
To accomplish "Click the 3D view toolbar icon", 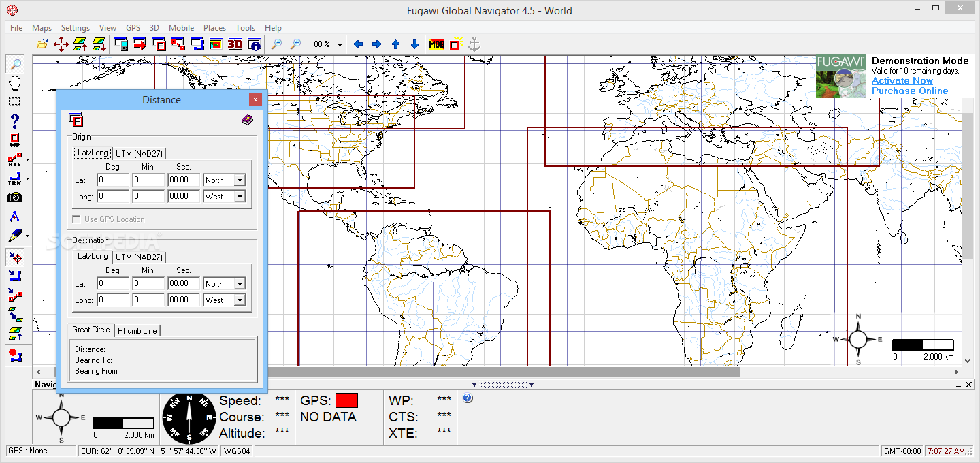I will [x=235, y=44].
